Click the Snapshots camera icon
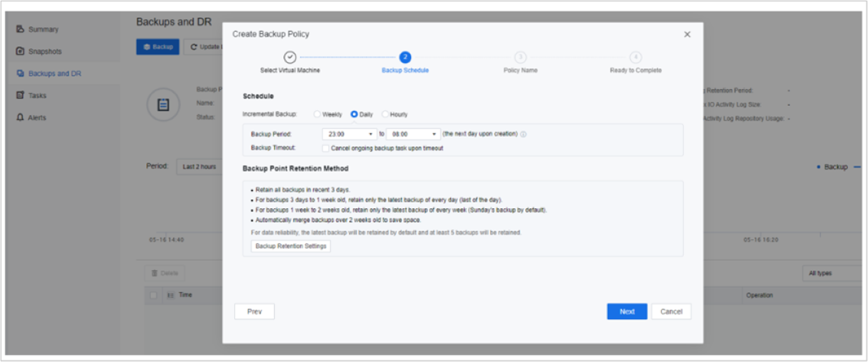868x362 pixels. 20,51
